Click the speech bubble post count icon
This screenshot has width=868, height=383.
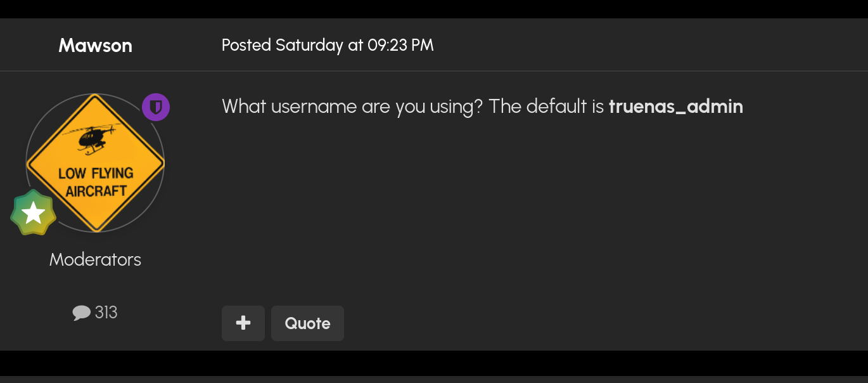82,313
